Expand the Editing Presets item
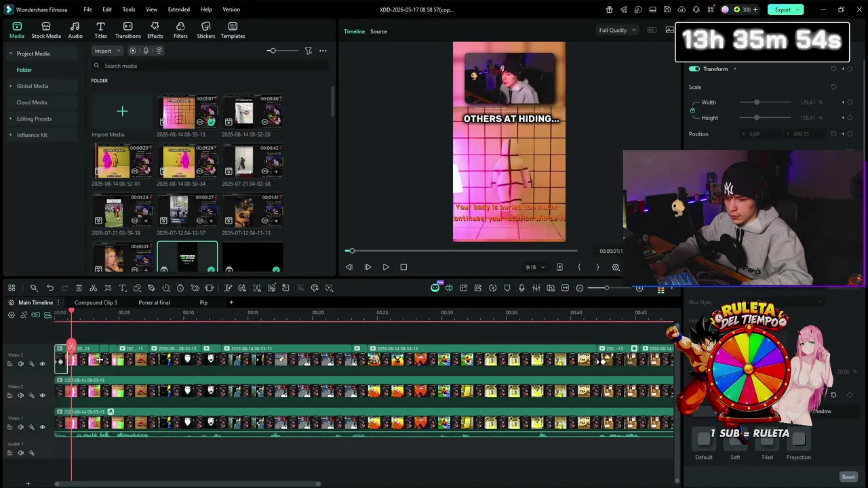 pyautogui.click(x=10, y=119)
